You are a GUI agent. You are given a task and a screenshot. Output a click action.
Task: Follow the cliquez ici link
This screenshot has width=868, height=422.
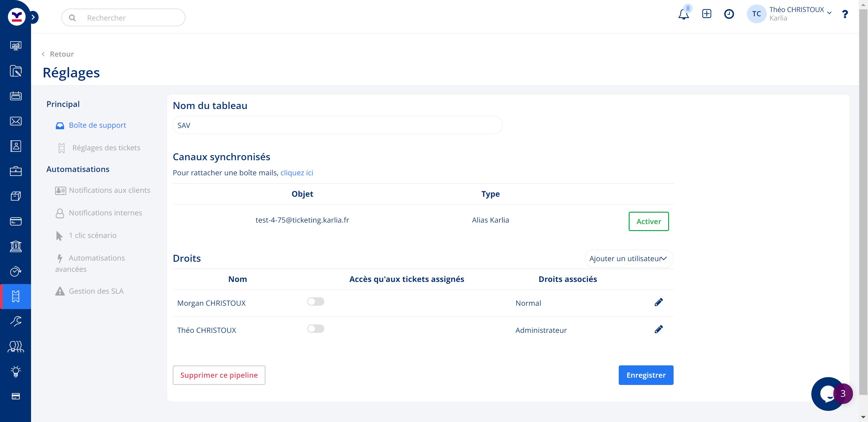pyautogui.click(x=297, y=173)
